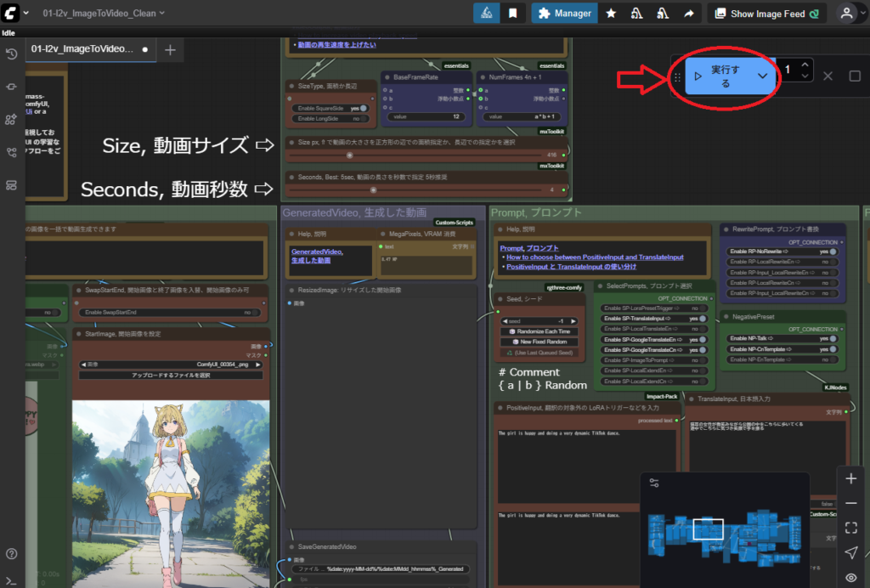This screenshot has height=588, width=870.
Task: Toggle the bottom console terminal icon
Action: 11,581
